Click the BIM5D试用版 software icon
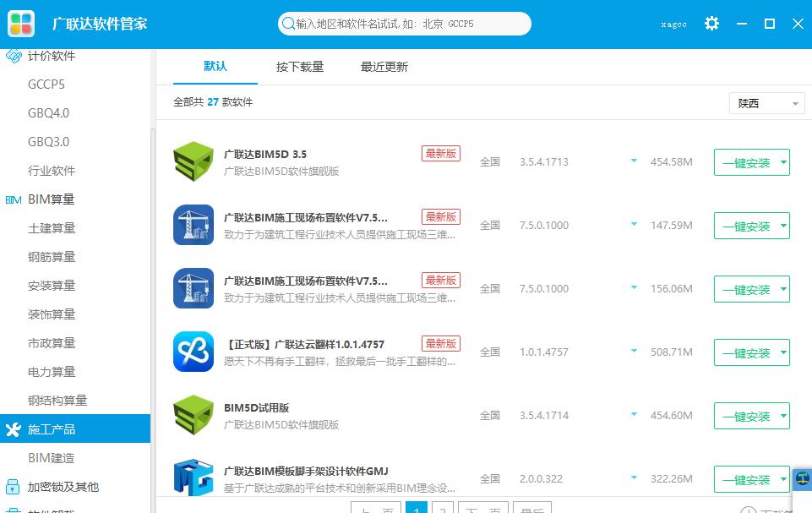812x513 pixels. tap(193, 415)
